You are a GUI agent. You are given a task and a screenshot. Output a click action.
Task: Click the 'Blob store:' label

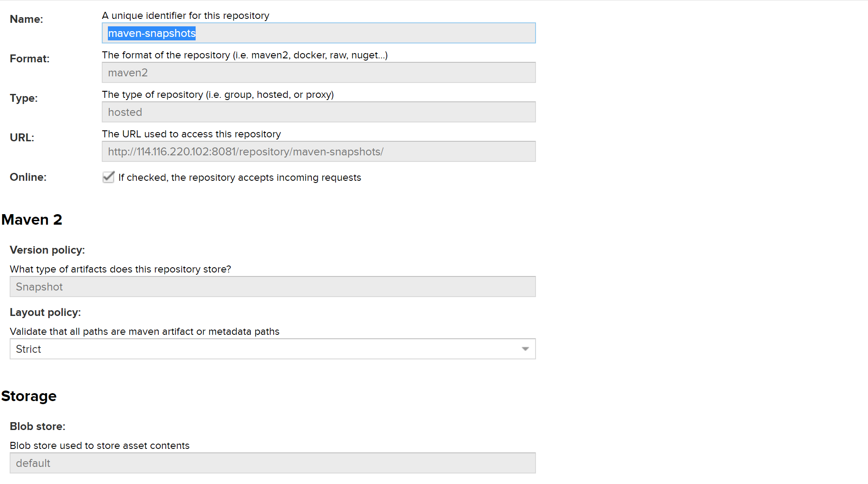[37, 426]
